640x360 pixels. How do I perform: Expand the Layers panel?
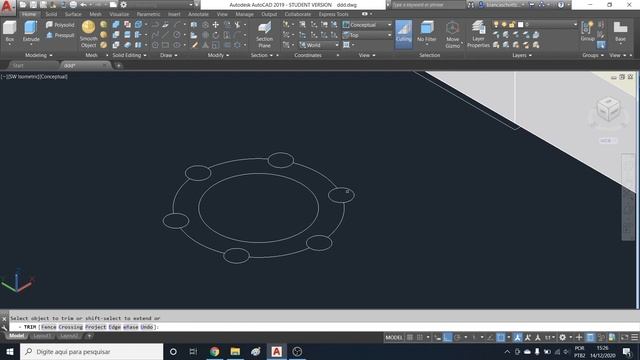click(522, 55)
